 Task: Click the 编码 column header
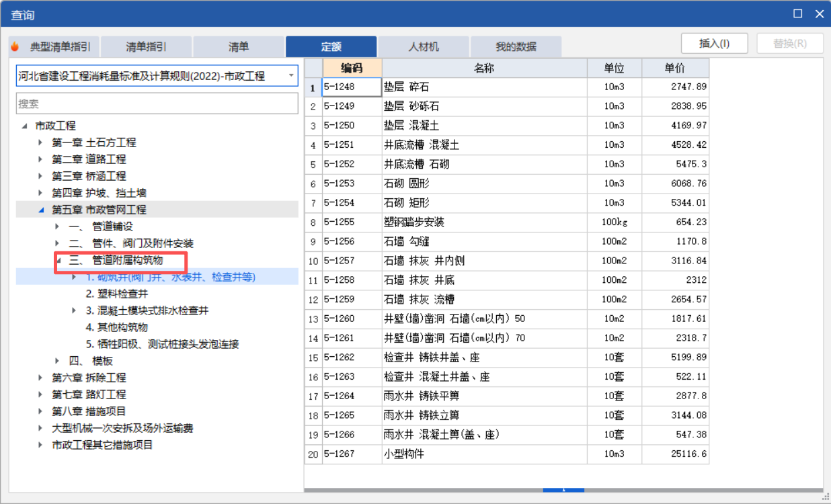click(352, 68)
